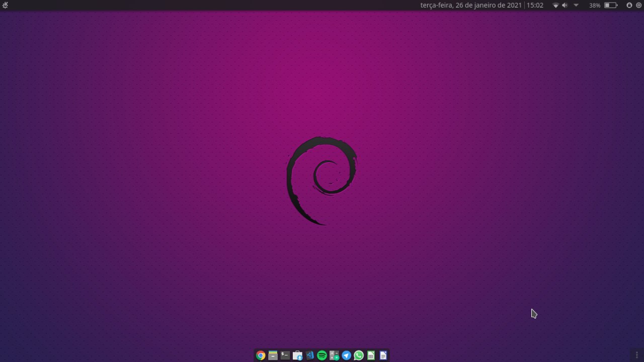Open the volume speaker indicator

click(565, 5)
